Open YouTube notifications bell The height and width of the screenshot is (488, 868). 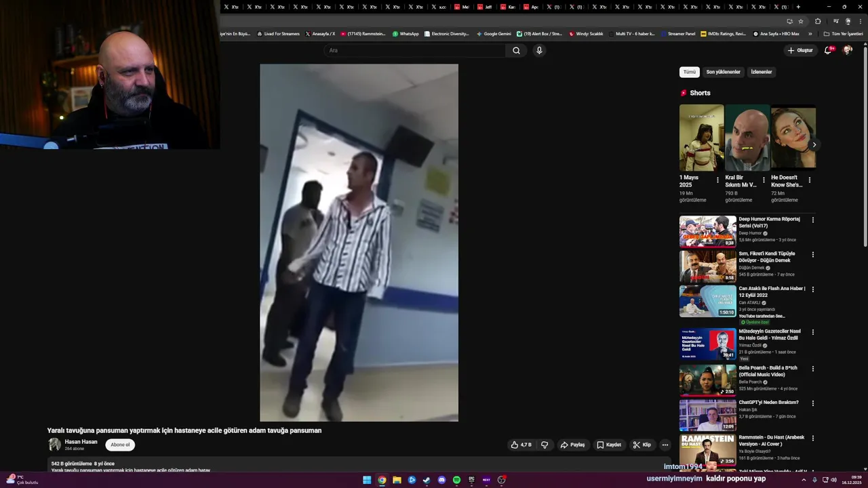tap(828, 50)
